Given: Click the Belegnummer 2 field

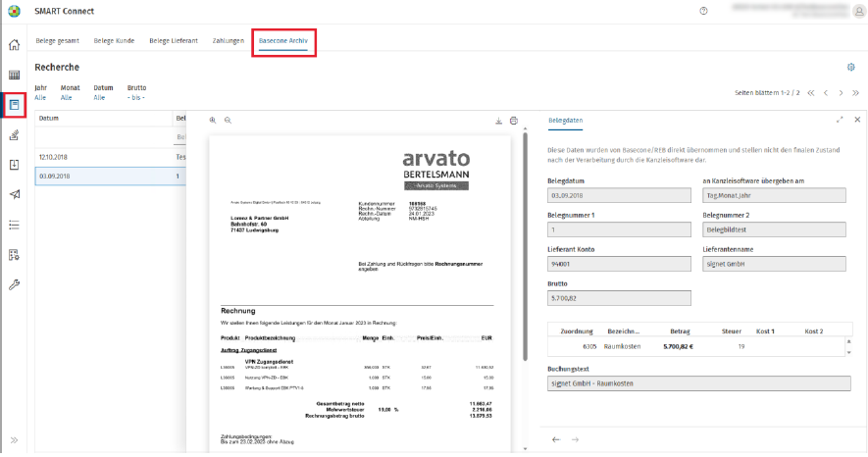Looking at the screenshot, I should 774,229.
